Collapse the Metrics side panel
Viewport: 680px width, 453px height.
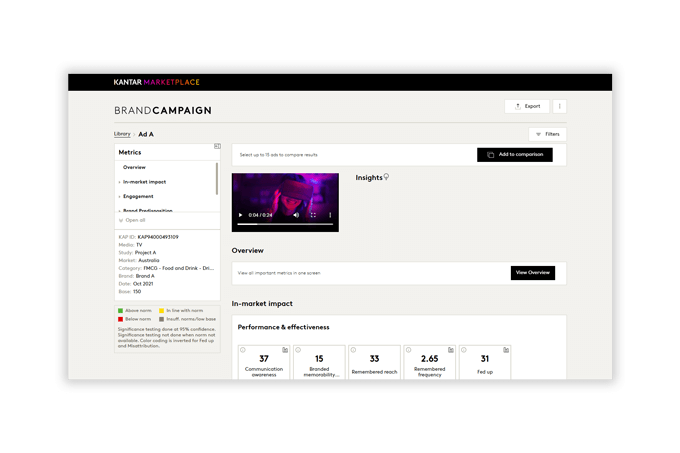217,146
